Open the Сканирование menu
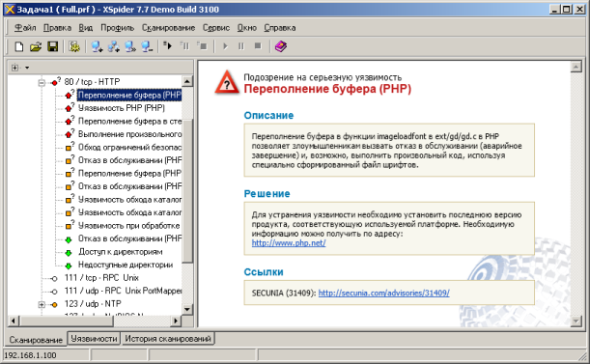The image size is (590, 364). click(169, 28)
